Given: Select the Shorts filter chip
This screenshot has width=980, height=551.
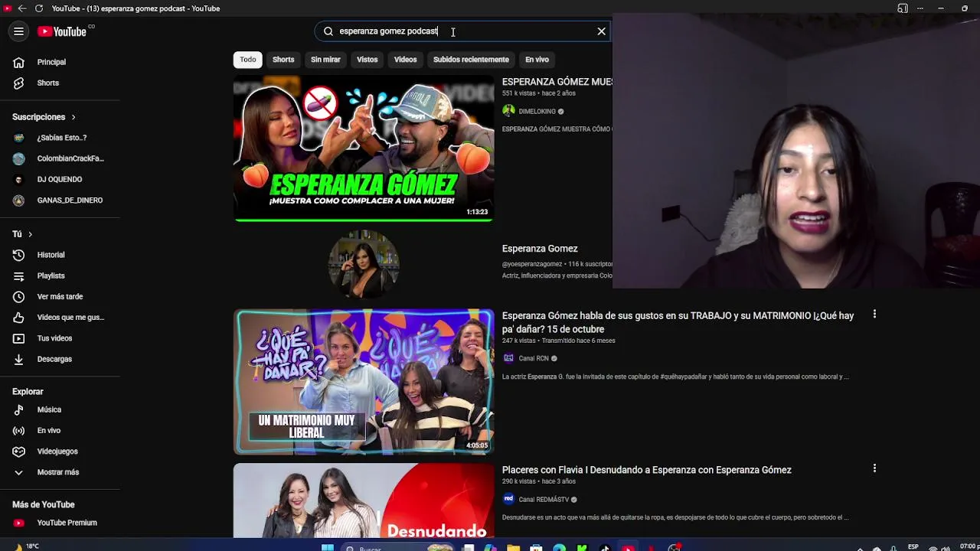Looking at the screenshot, I should click(283, 60).
